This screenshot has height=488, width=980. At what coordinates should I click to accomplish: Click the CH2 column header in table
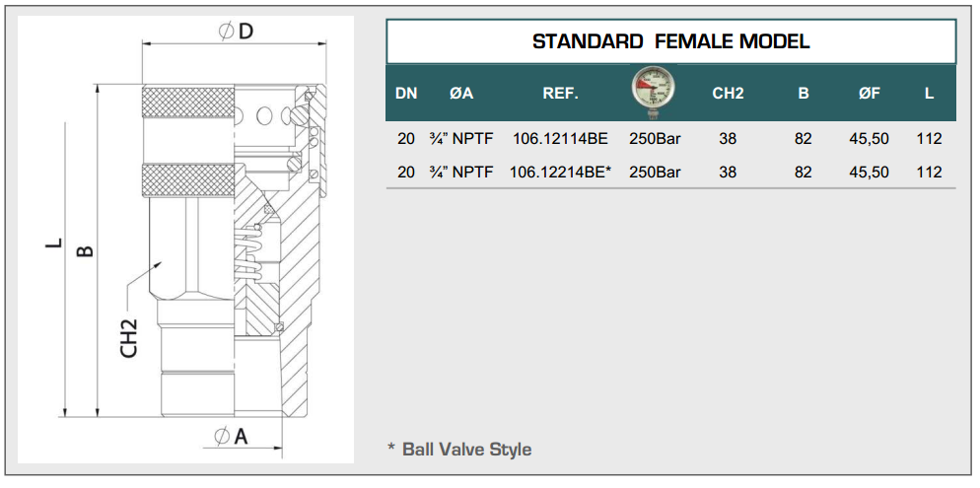728,95
